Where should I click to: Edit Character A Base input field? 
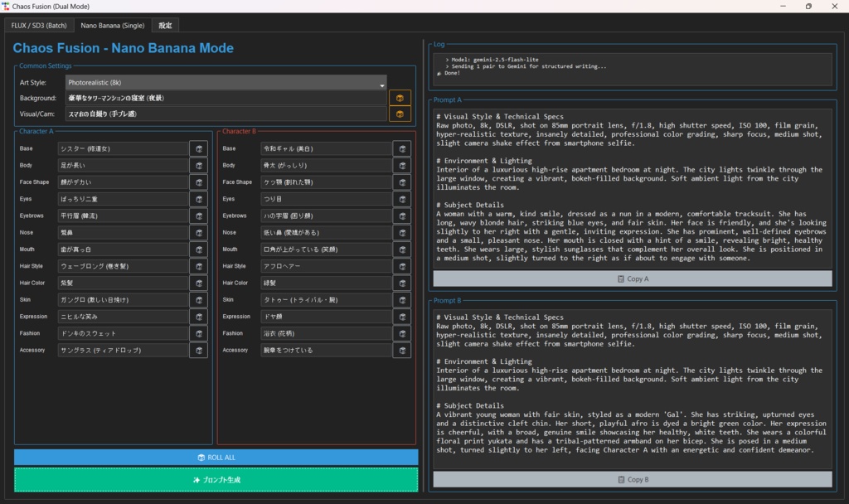(123, 149)
